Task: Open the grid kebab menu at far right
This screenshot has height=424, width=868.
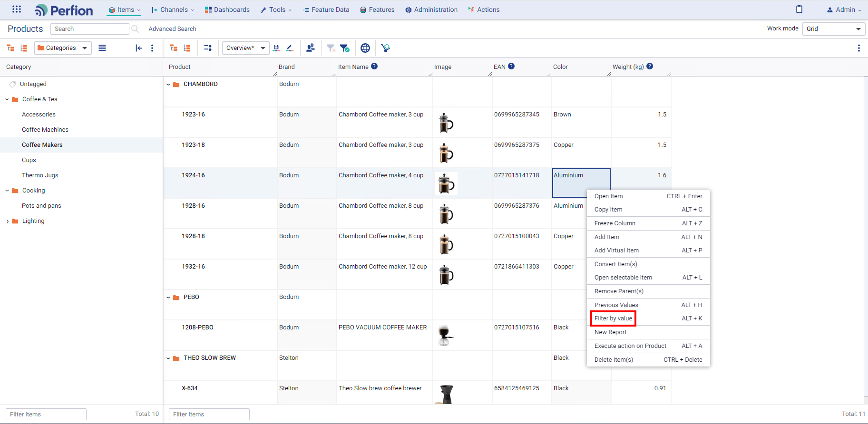Action: point(859,48)
